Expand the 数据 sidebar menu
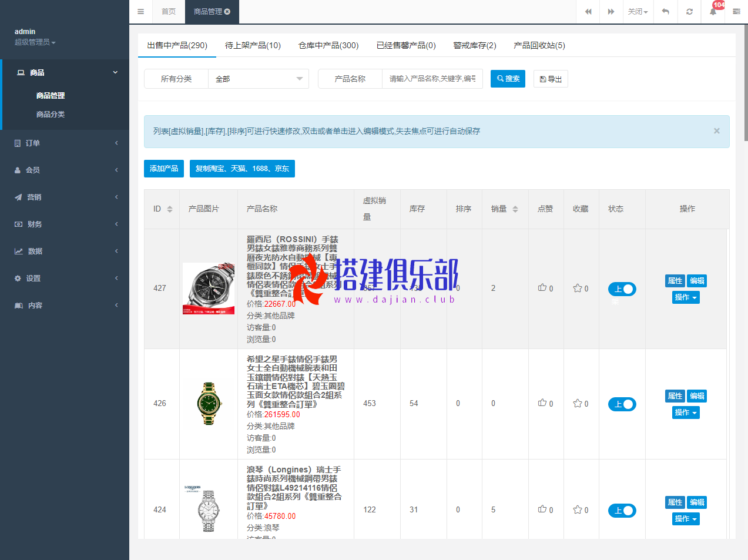 [x=65, y=251]
